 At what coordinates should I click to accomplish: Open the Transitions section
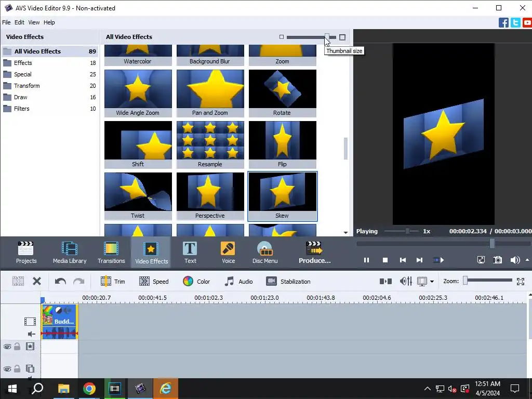coord(111,252)
